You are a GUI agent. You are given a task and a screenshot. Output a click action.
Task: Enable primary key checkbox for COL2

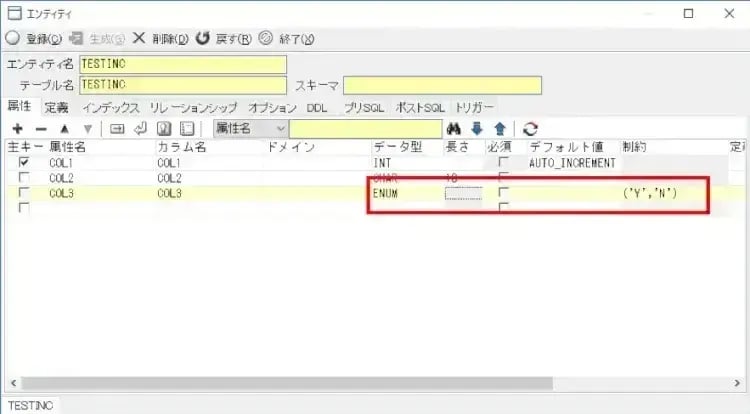tap(24, 177)
